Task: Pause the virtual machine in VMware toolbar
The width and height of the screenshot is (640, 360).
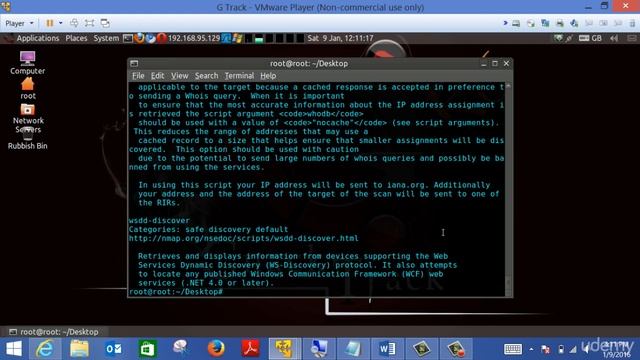Action: click(50, 23)
